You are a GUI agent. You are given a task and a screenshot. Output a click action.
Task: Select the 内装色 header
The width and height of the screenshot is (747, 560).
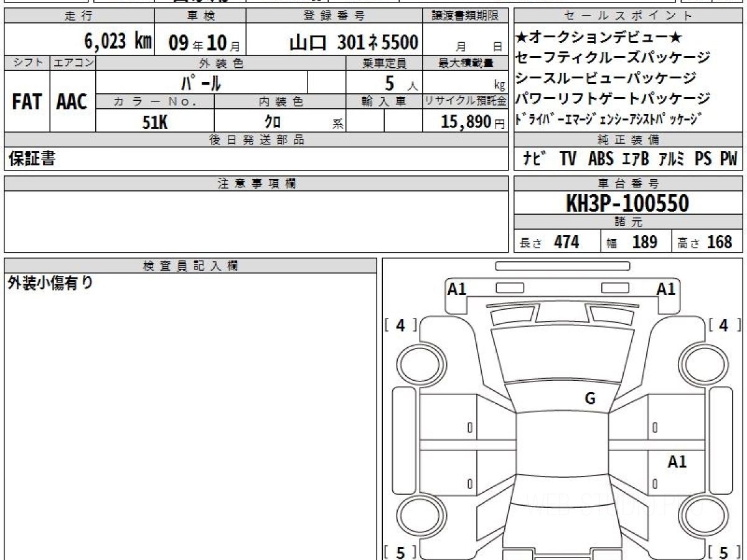(280, 101)
